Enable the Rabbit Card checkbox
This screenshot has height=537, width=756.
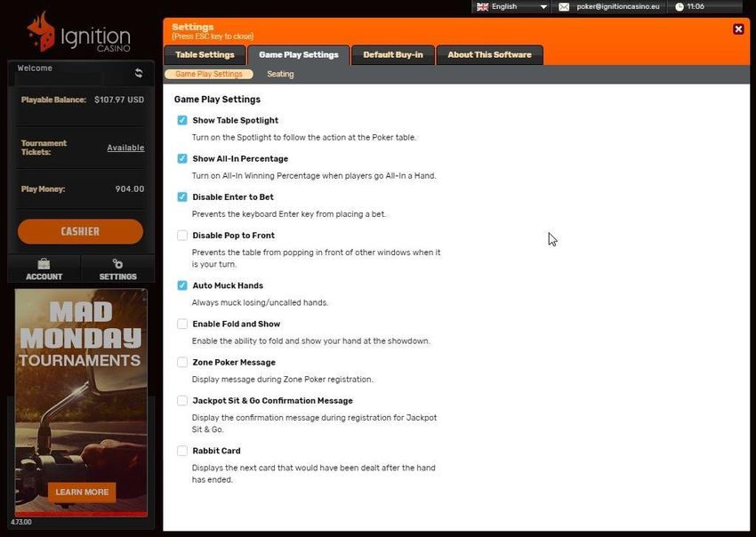pos(182,451)
